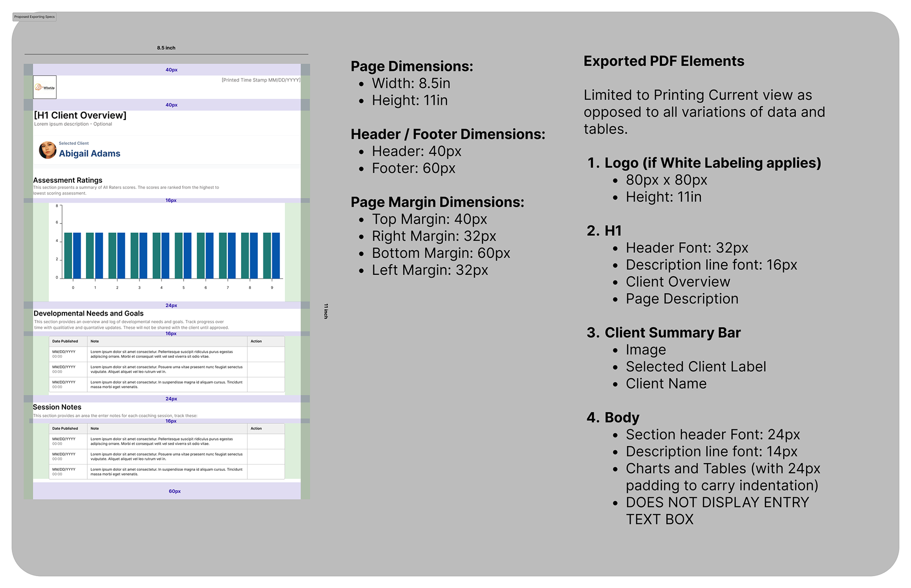Select the 'Client Summary Bar' heading
911x588 pixels.
click(x=672, y=333)
